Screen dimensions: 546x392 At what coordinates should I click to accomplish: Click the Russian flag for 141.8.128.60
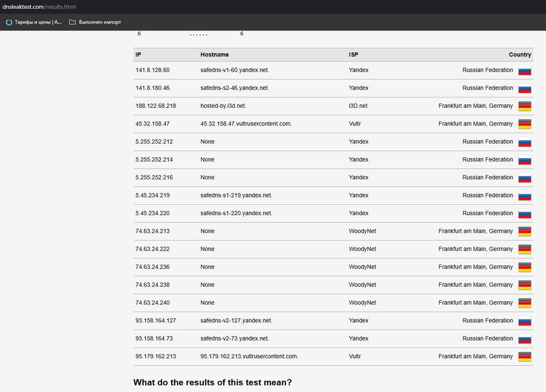(525, 71)
